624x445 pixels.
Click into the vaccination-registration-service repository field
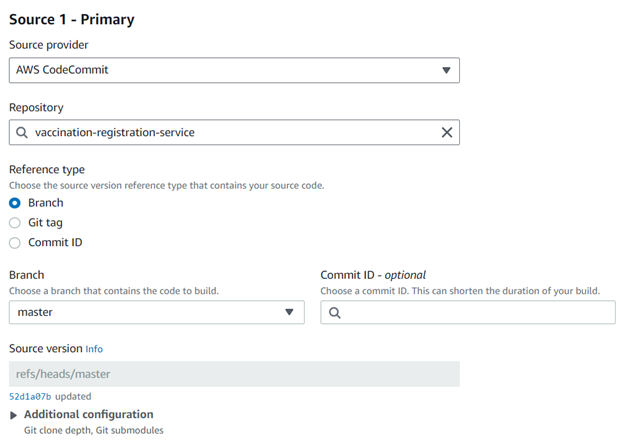click(230, 133)
